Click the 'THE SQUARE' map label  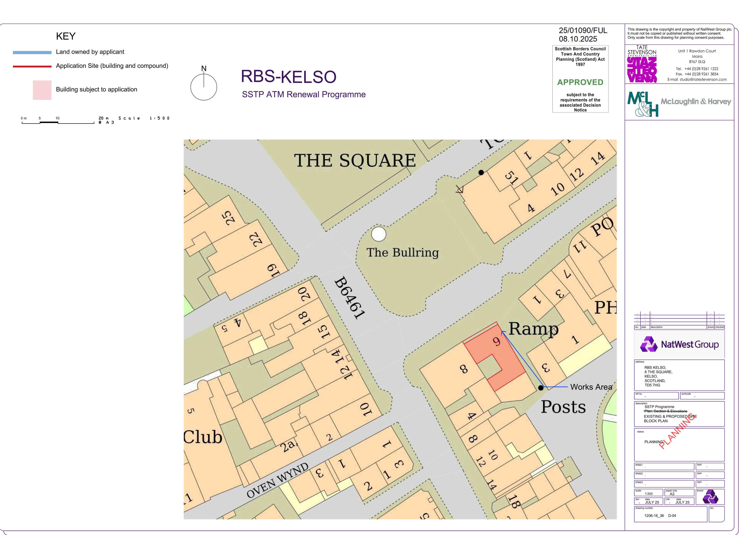coord(355,161)
